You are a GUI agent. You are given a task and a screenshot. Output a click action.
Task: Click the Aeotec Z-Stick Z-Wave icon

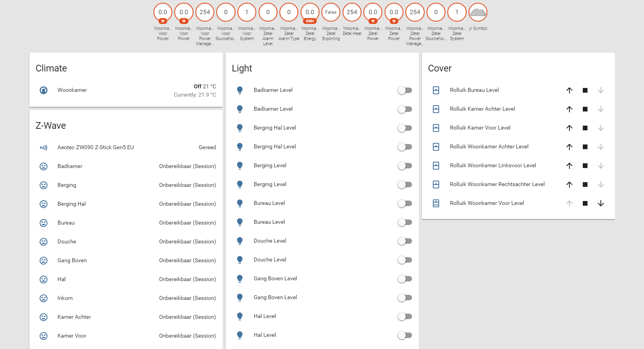pos(44,148)
